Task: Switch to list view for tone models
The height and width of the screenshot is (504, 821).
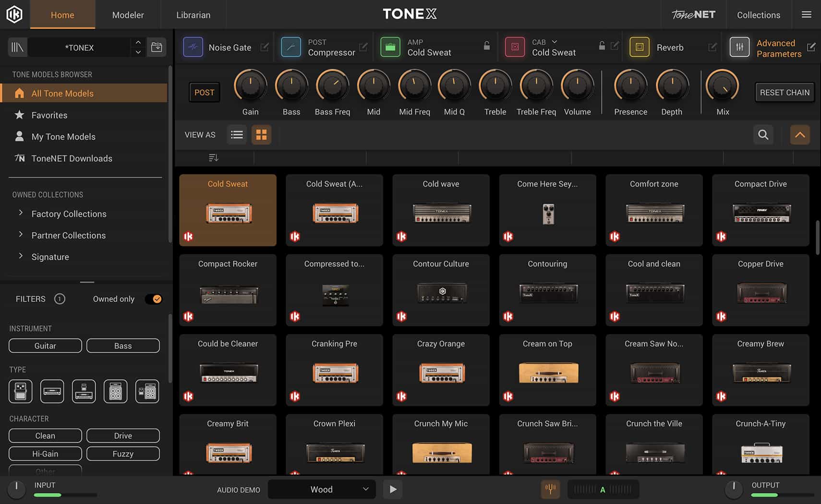Action: point(236,134)
